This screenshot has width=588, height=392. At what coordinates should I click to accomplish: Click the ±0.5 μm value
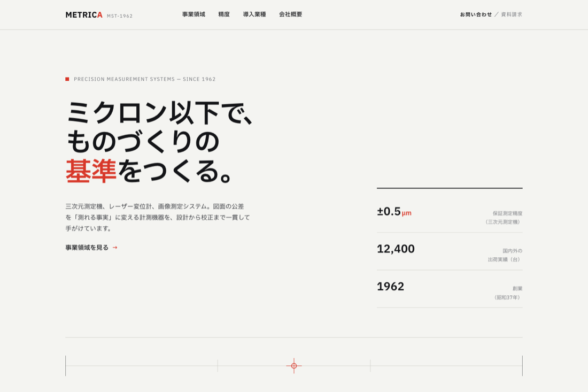[x=394, y=212]
